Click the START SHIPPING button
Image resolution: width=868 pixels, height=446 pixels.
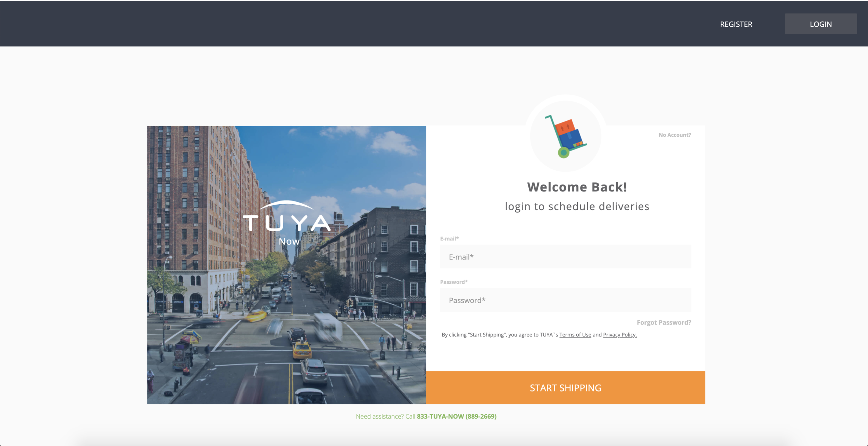point(566,388)
